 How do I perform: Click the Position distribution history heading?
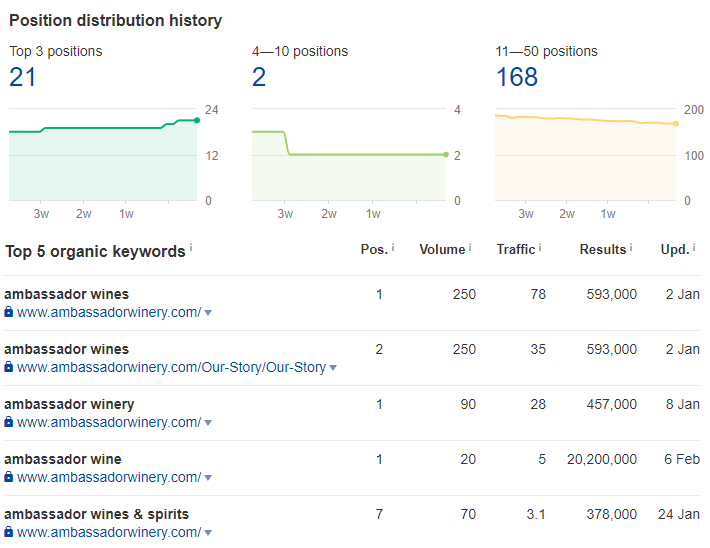tap(115, 20)
